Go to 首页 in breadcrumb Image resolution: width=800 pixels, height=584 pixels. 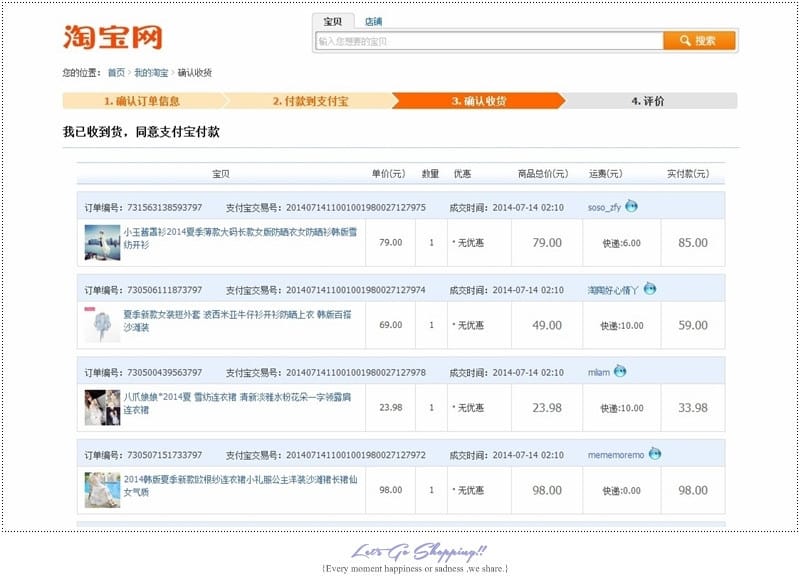[x=116, y=72]
